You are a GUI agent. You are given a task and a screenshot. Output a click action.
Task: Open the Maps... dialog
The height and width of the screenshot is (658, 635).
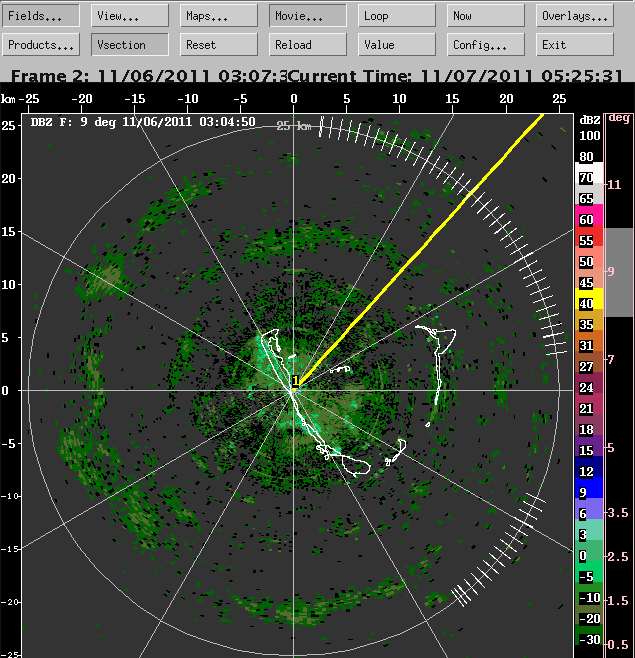(x=219, y=16)
